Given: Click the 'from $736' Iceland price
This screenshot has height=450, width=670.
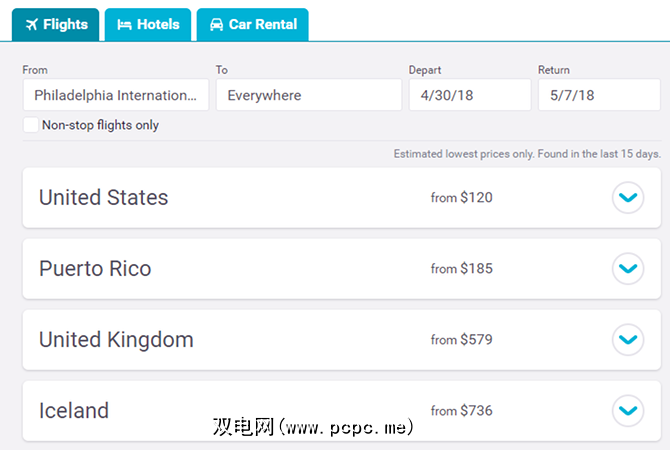Looking at the screenshot, I should pyautogui.click(x=461, y=411).
